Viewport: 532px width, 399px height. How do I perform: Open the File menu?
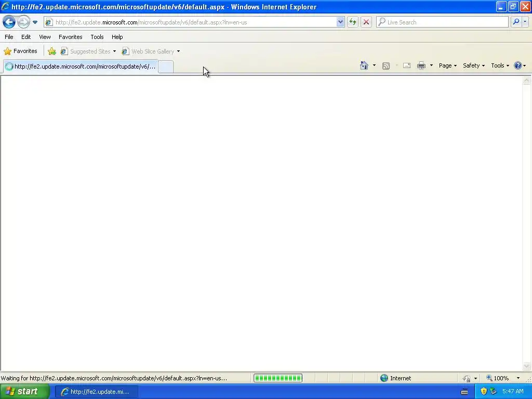[9, 37]
